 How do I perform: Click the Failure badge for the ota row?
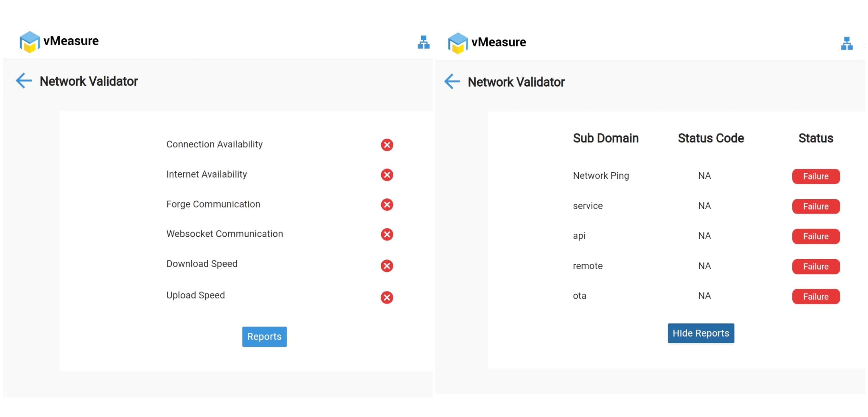click(x=816, y=296)
